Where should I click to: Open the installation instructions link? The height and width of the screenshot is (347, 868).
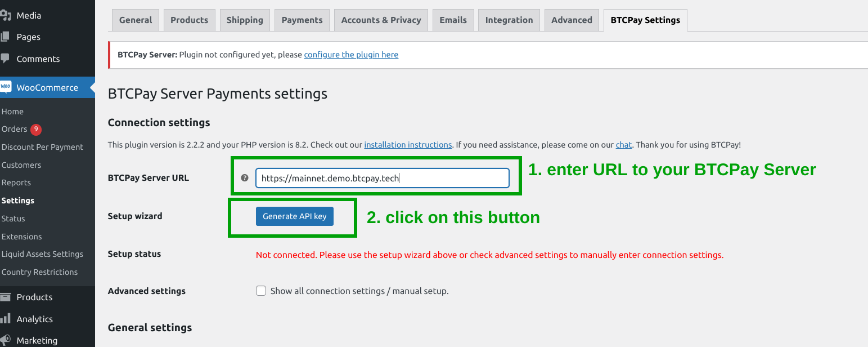408,145
